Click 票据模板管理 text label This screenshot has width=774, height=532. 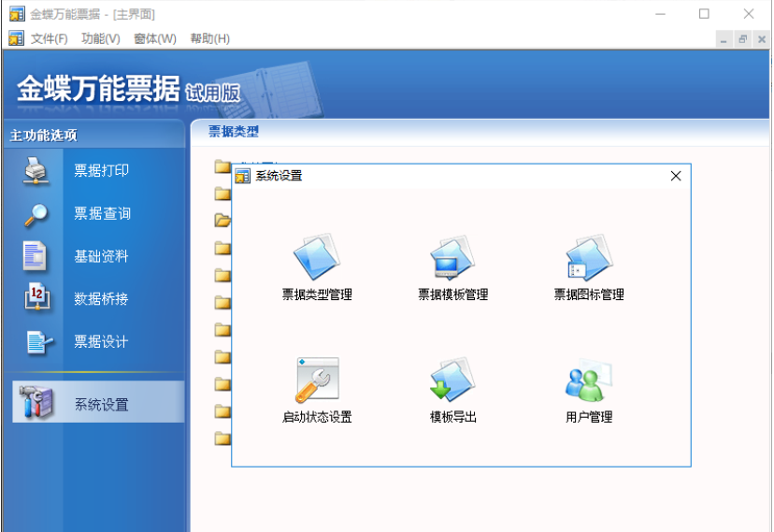(453, 295)
